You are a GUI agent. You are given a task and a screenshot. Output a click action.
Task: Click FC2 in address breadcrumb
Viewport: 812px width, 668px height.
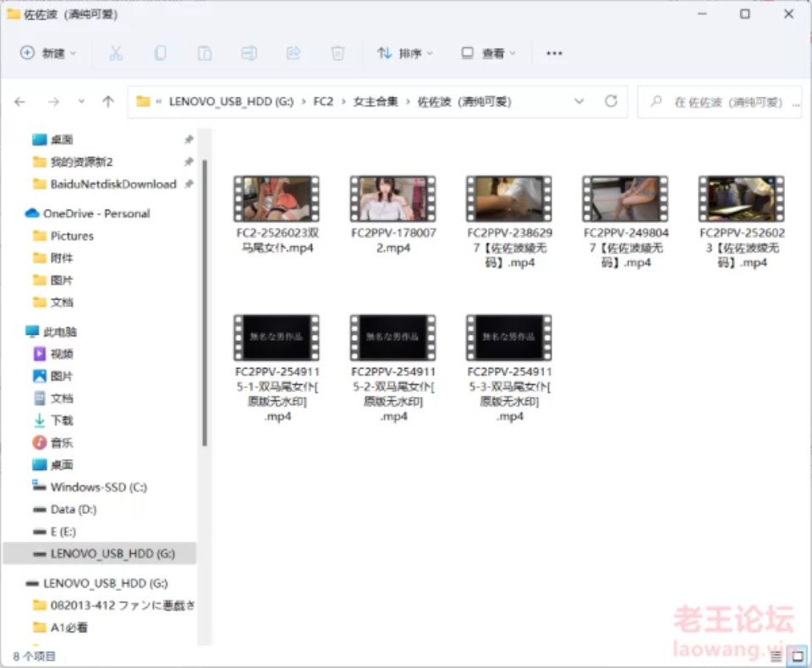click(x=323, y=101)
